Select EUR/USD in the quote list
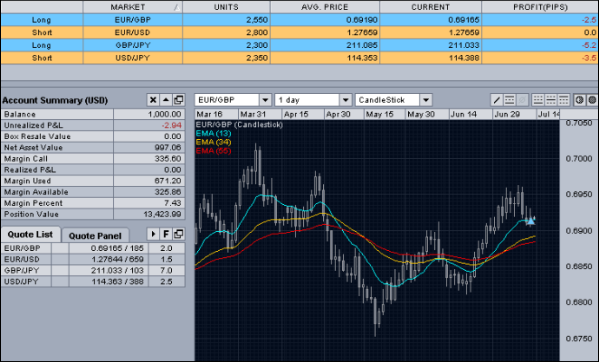This screenshot has width=599, height=362. pyautogui.click(x=22, y=259)
